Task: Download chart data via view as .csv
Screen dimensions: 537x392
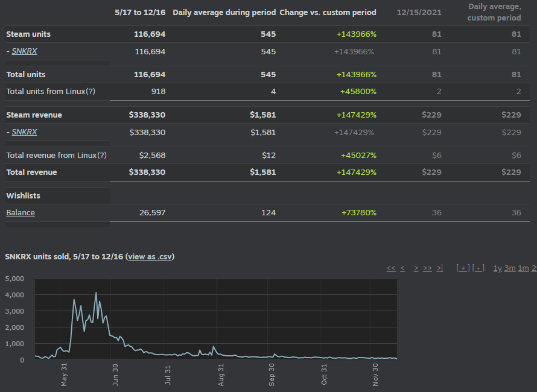Action: (150, 257)
